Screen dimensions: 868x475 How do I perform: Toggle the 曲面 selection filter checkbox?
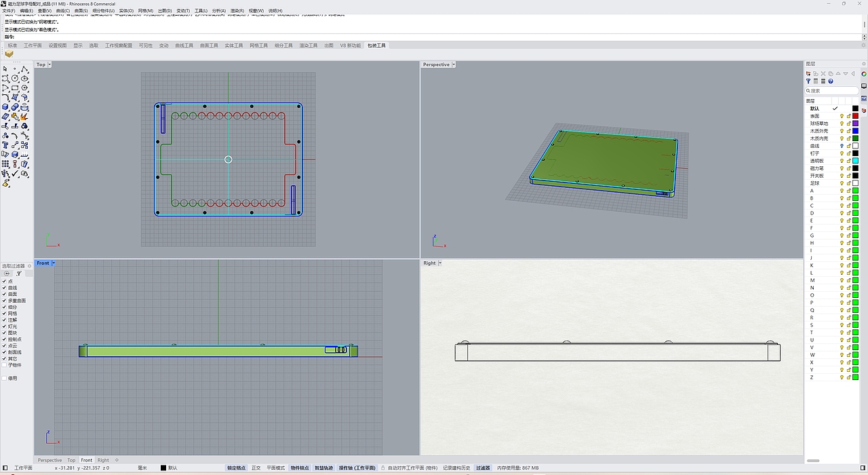[x=4, y=294]
